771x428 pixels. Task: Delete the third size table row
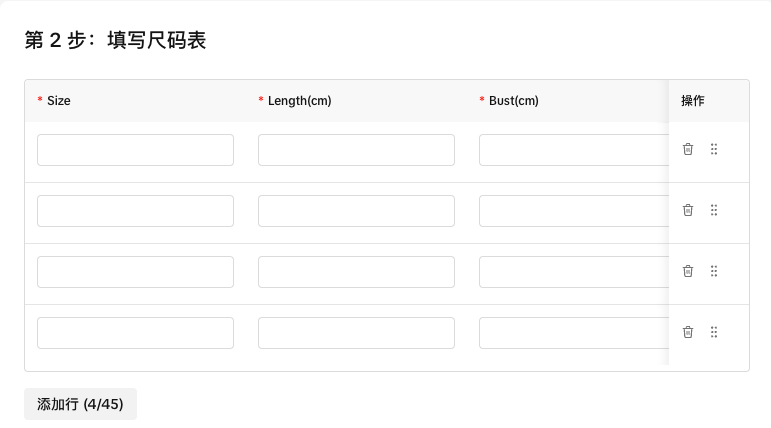tap(688, 271)
